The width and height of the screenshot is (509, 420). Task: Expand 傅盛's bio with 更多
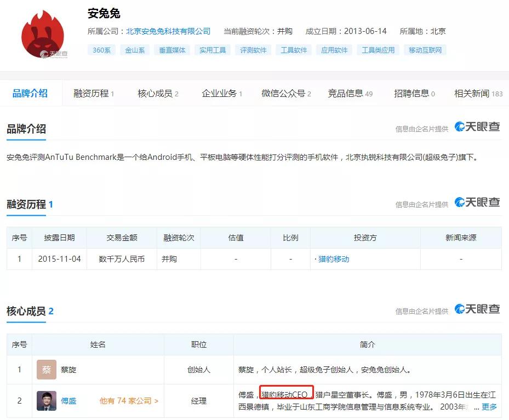[x=488, y=407]
